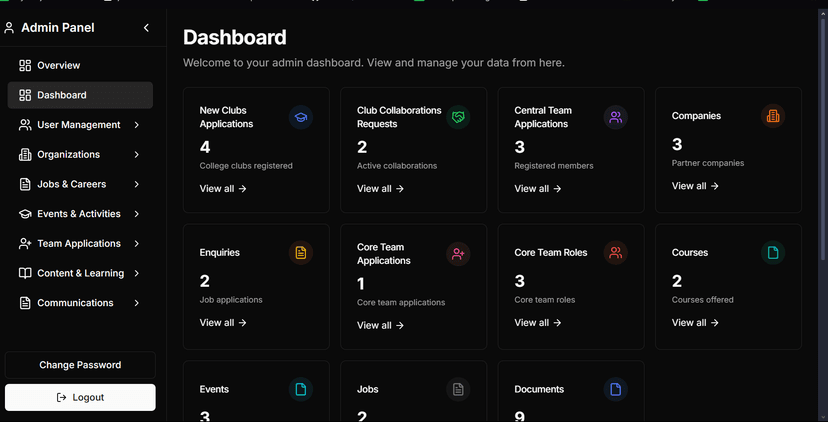Expand the Team Applications chevron
Screen dimensions: 828x422
pyautogui.click(x=137, y=243)
